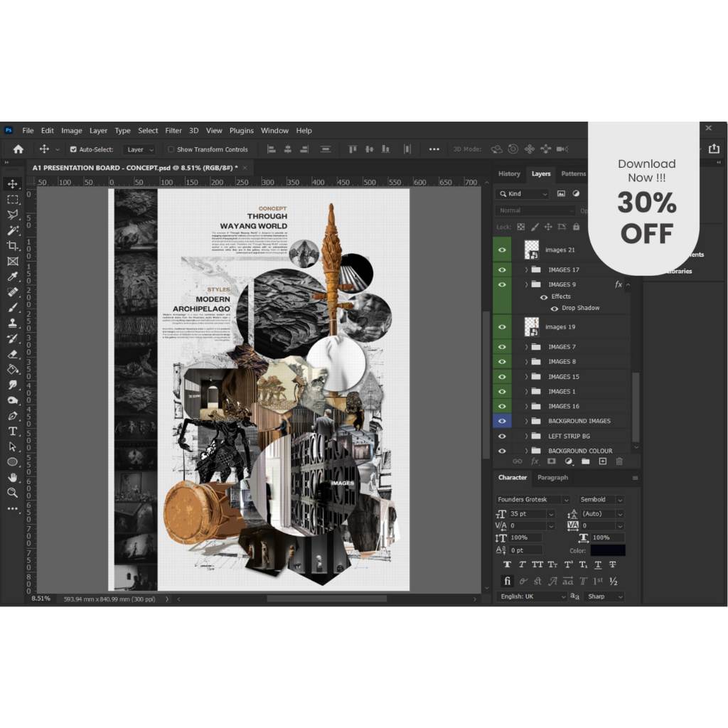This screenshot has width=728, height=728.
Task: Open the Founders Grotesk font dropdown
Action: [533, 500]
